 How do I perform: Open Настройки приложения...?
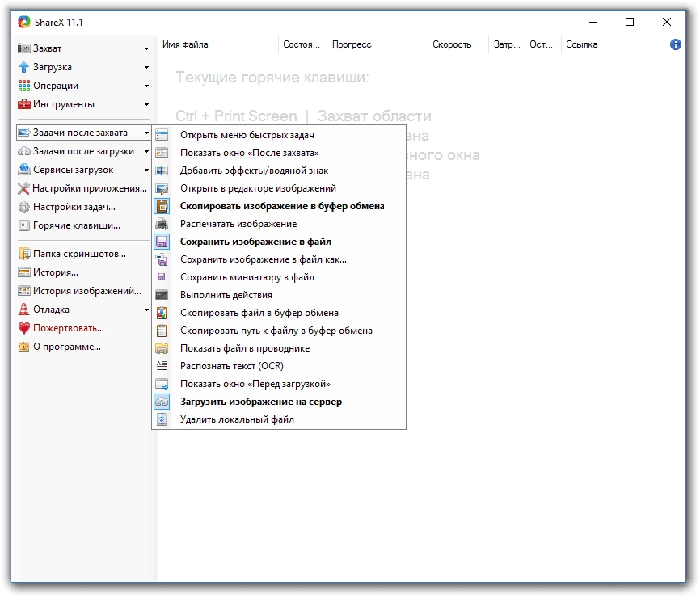[x=83, y=189]
